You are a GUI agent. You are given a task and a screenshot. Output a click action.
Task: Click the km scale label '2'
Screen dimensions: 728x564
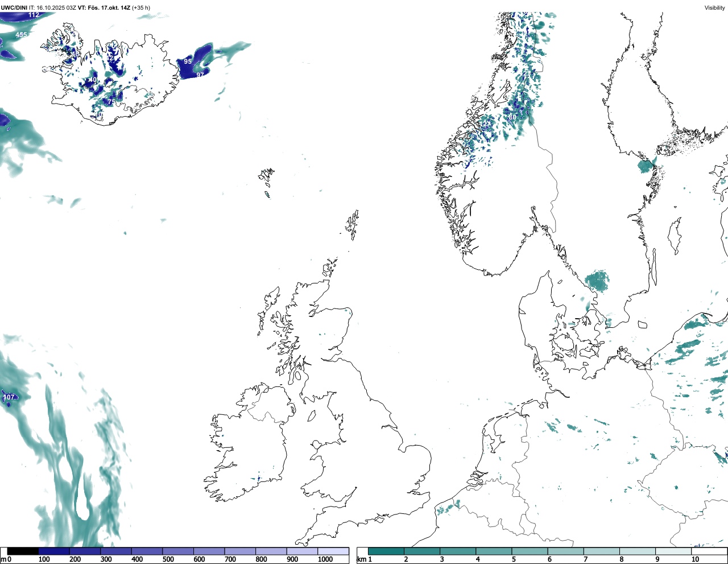click(406, 559)
